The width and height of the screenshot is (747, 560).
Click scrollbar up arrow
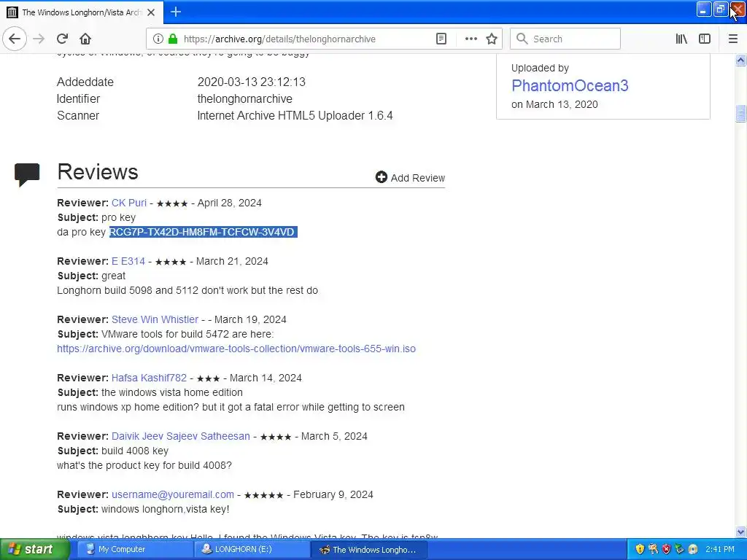tap(740, 60)
